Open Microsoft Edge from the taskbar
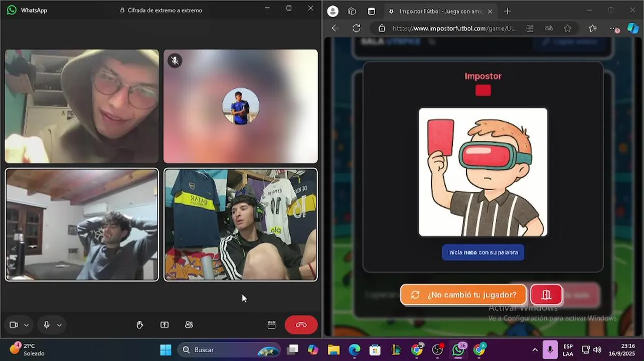Viewport: 644px width, 361px height. coord(354,349)
